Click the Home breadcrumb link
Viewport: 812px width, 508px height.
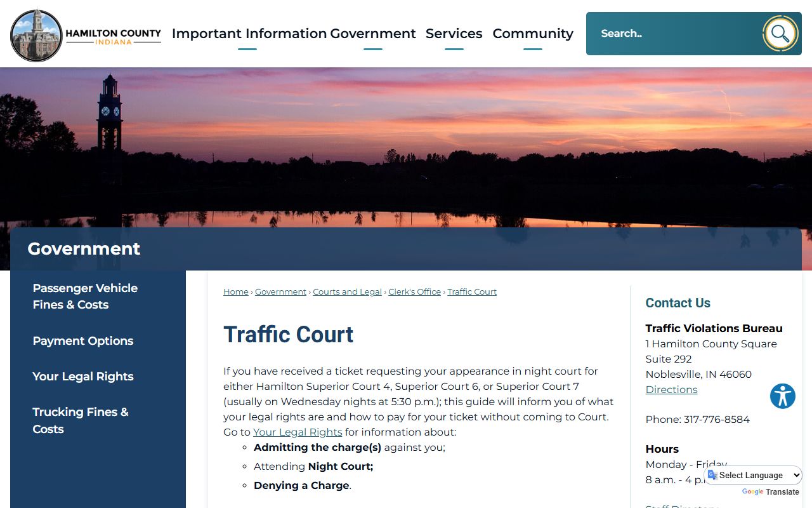pyautogui.click(x=236, y=292)
